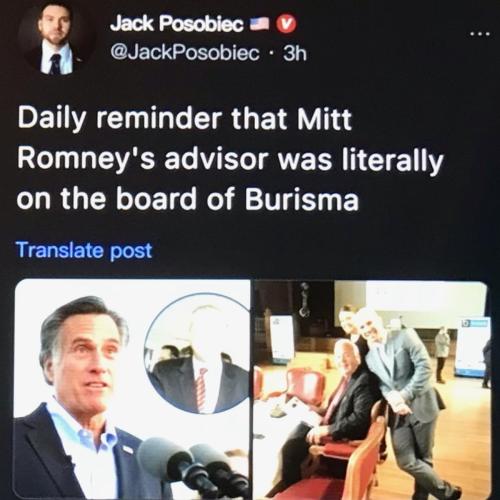The image size is (500, 500).
Task: Open the @JackPosobiec handle link
Action: (185, 53)
